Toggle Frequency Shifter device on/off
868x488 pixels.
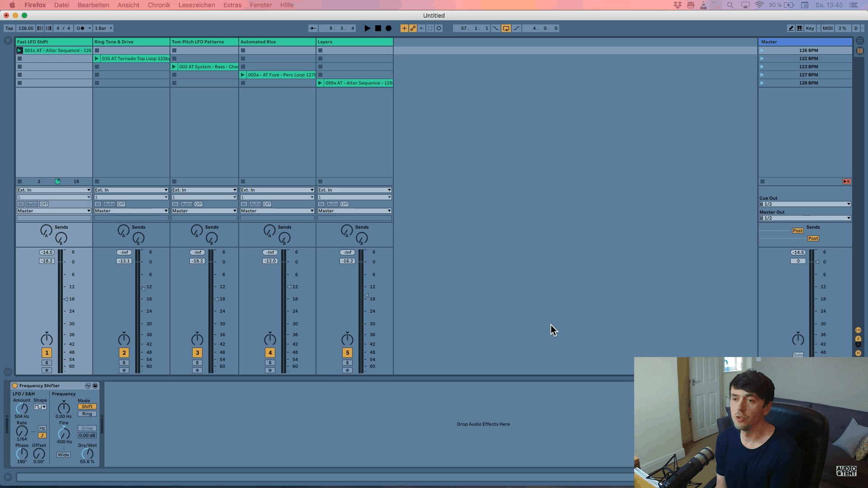(14, 385)
